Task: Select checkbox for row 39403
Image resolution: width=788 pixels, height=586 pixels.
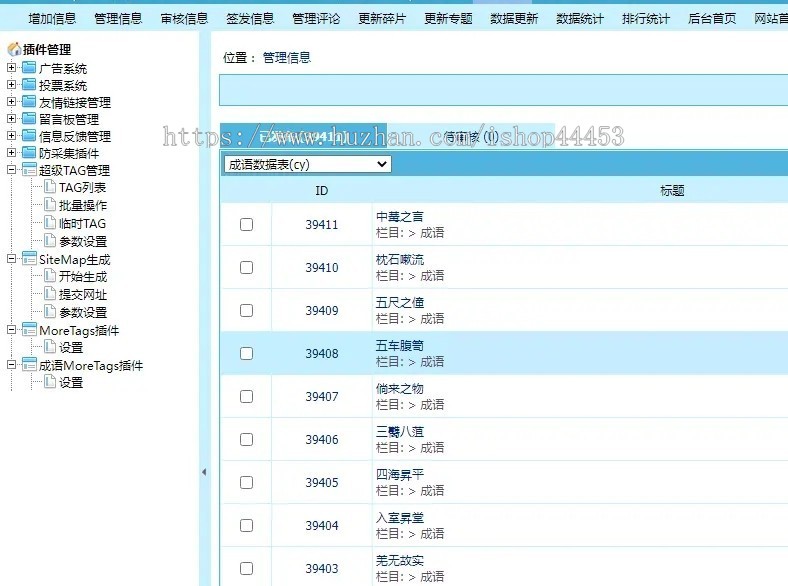Action: 246,568
